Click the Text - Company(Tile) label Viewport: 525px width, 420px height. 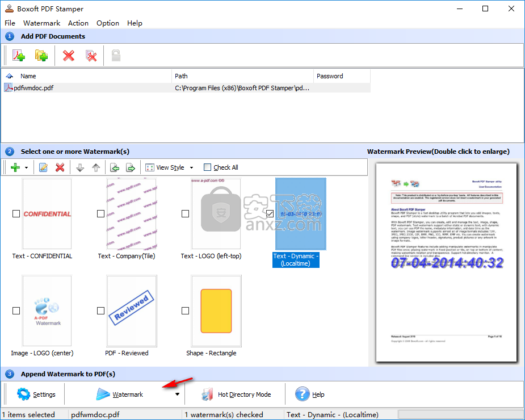[127, 256]
